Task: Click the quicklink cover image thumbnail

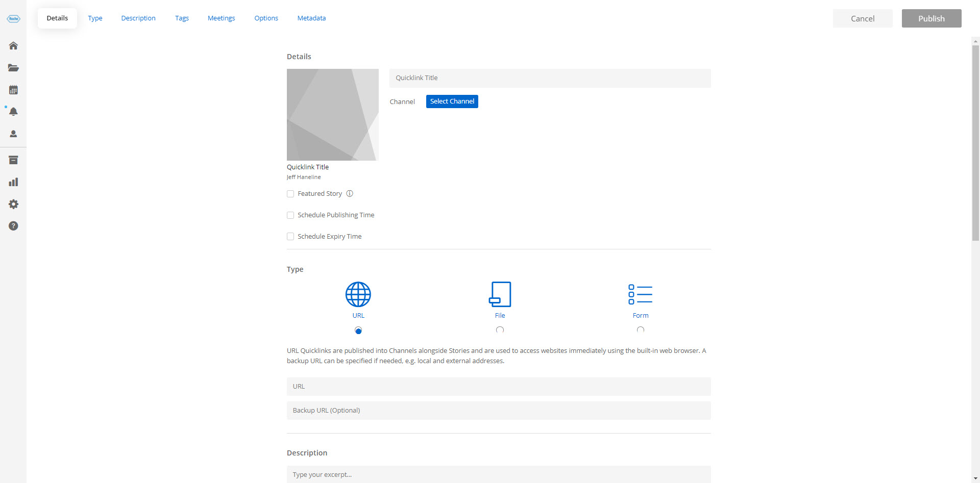Action: (x=333, y=115)
